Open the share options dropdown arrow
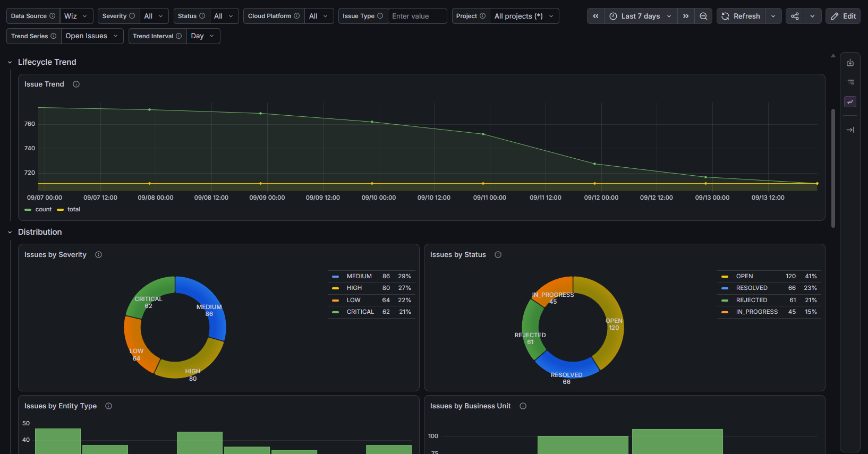 (812, 16)
